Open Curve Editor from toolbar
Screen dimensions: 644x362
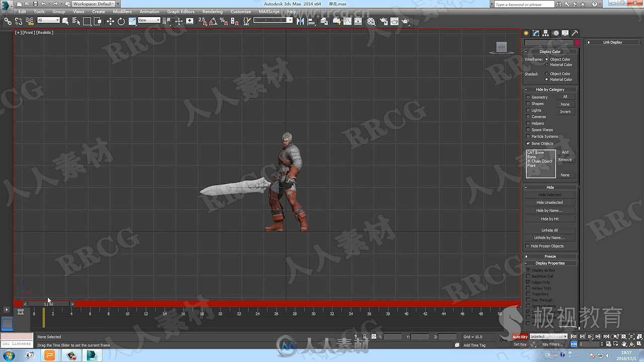[348, 21]
